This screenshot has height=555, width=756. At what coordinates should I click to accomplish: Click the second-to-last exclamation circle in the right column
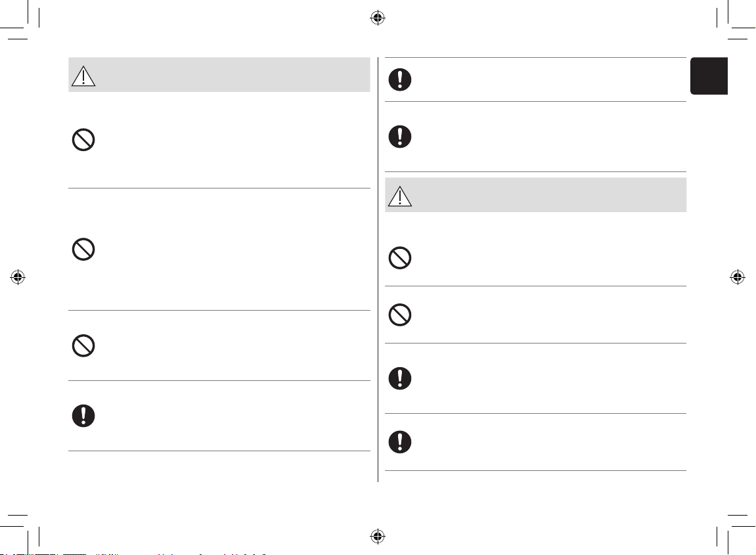click(400, 378)
